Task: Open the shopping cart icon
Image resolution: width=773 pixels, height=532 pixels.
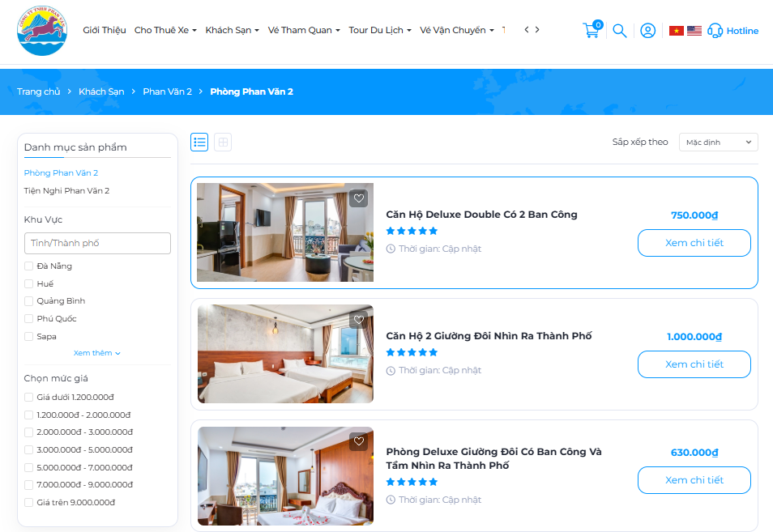Action: click(592, 30)
